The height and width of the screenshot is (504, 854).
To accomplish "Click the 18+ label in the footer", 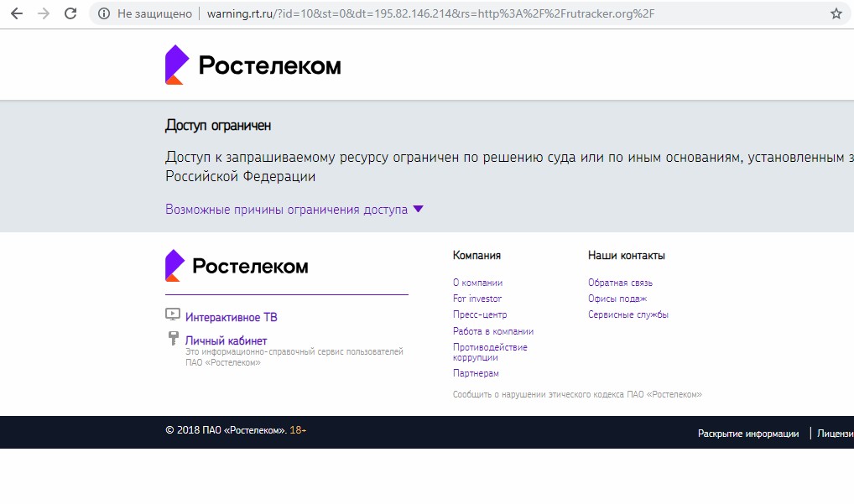I will pos(298,430).
